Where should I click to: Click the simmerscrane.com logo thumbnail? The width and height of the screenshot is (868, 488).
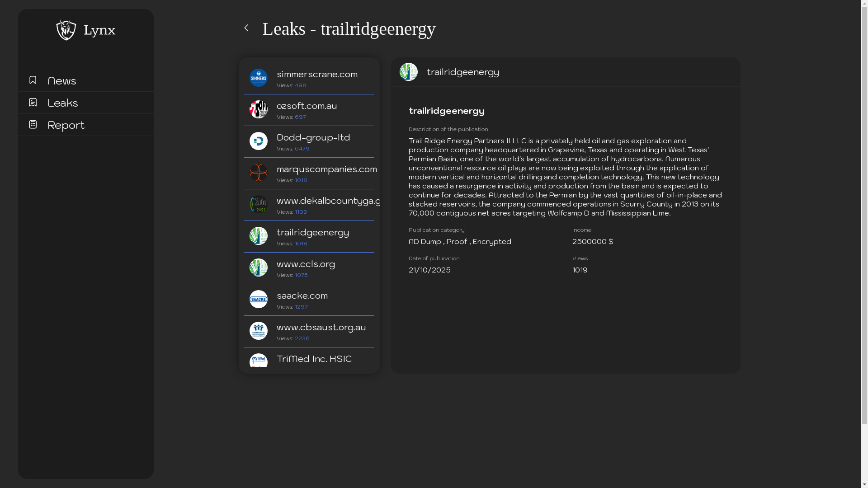click(259, 78)
